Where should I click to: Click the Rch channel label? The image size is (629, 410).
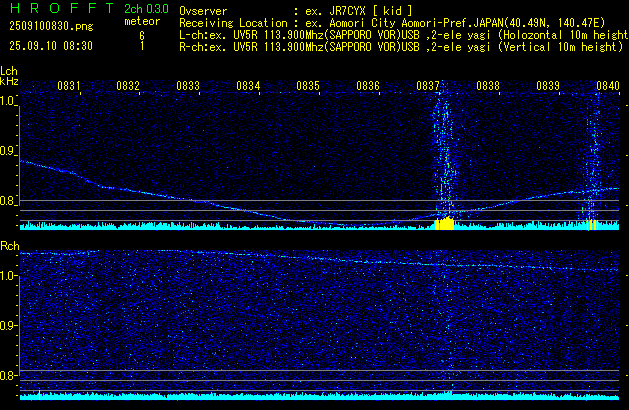pos(10,246)
